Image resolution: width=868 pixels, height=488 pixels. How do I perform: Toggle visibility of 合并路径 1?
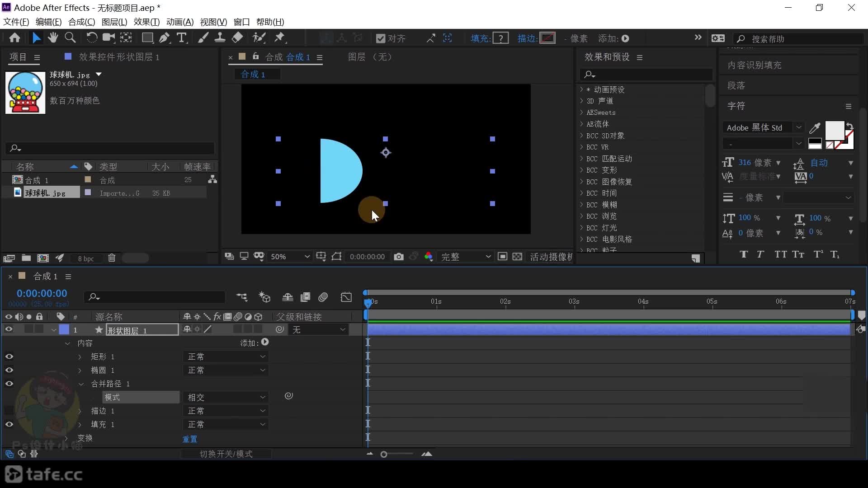9,384
